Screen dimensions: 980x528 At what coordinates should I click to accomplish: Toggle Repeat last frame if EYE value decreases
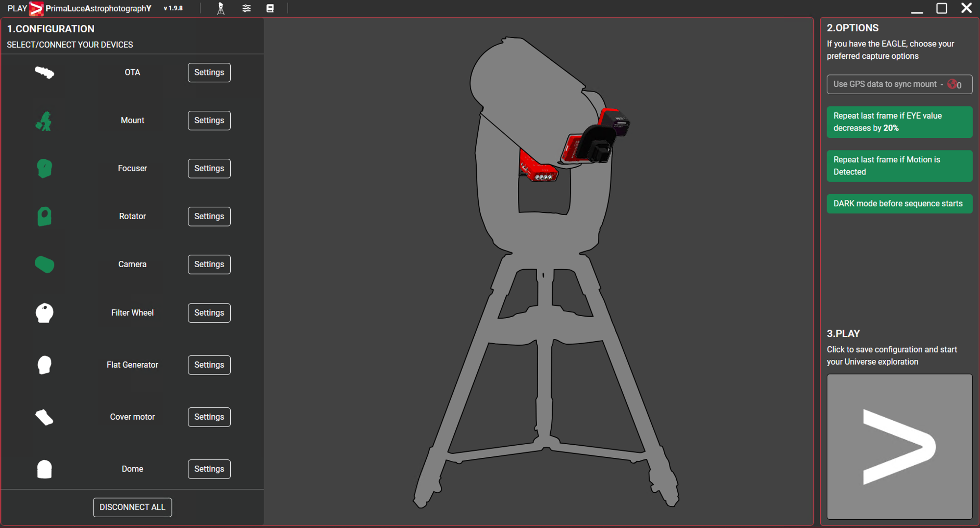click(x=899, y=122)
